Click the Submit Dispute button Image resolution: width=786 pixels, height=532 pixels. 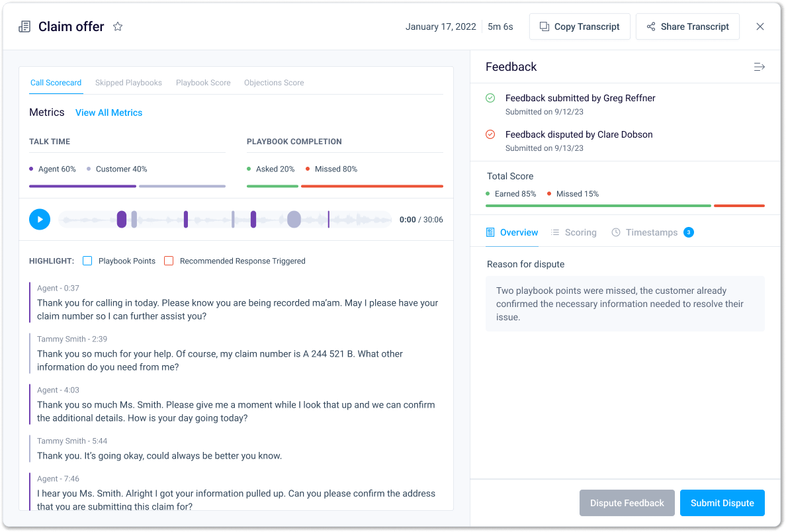[x=722, y=503]
